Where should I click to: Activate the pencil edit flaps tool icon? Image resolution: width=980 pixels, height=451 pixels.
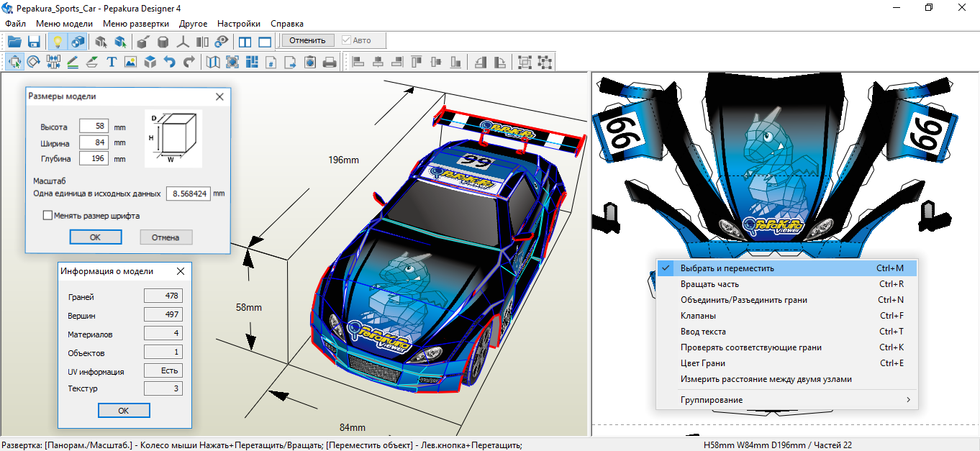73,62
